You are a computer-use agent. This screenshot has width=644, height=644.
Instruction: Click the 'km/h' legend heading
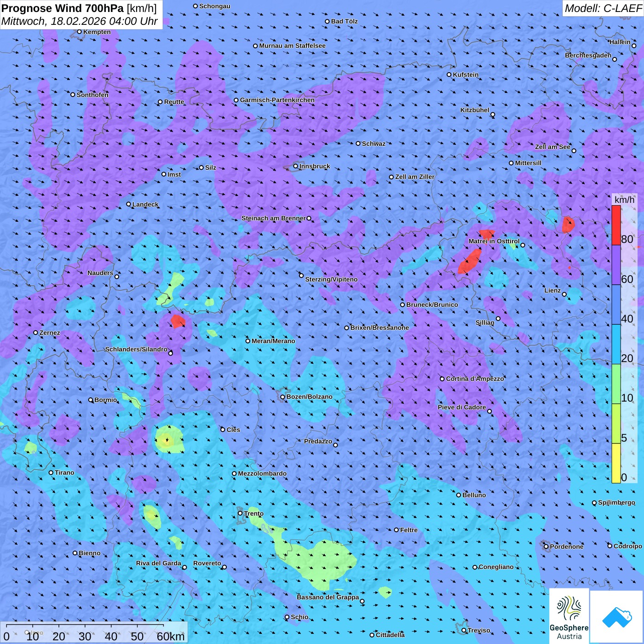coord(624,199)
